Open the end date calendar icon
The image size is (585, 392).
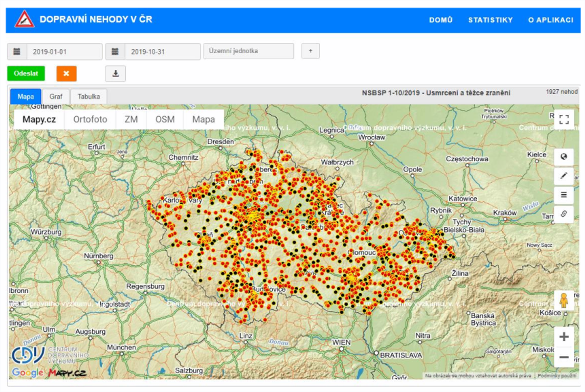pos(115,52)
